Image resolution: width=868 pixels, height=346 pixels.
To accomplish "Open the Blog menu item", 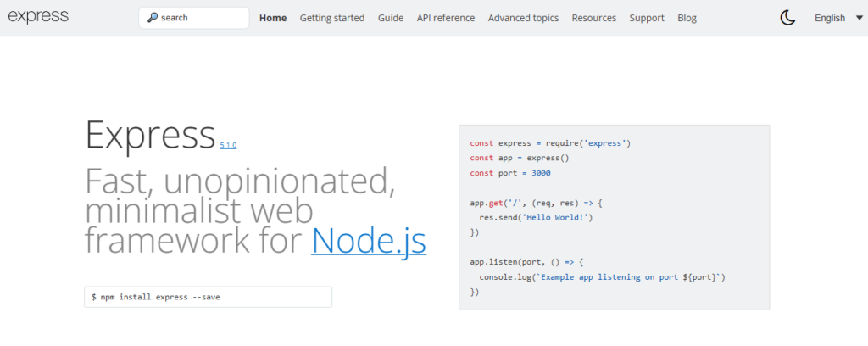I will pos(687,18).
